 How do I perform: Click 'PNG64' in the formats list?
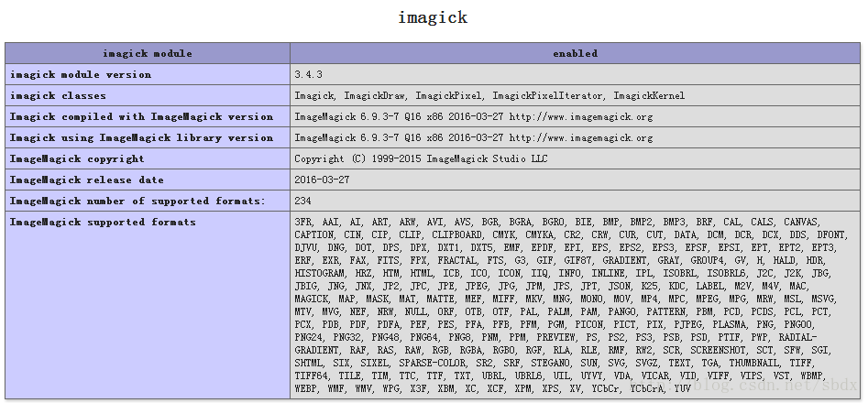(424, 337)
